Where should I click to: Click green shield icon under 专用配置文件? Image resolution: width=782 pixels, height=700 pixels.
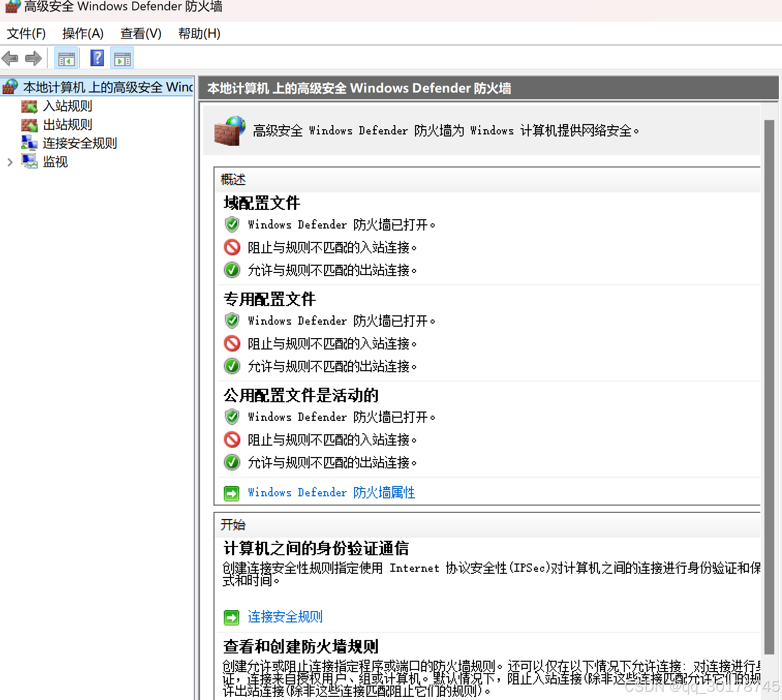(232, 321)
